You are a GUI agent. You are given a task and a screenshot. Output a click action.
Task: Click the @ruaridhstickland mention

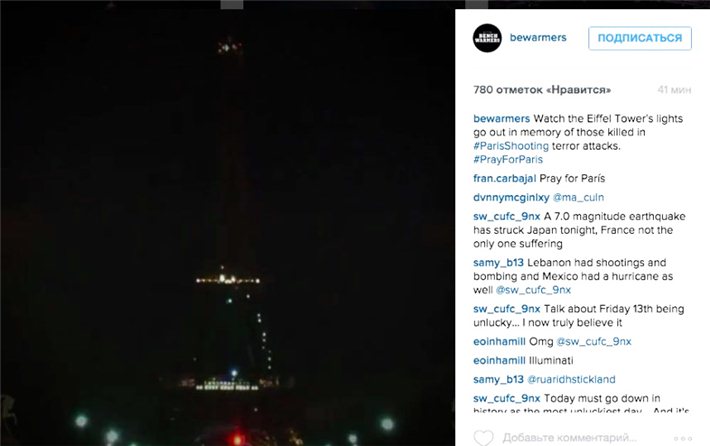(x=571, y=379)
